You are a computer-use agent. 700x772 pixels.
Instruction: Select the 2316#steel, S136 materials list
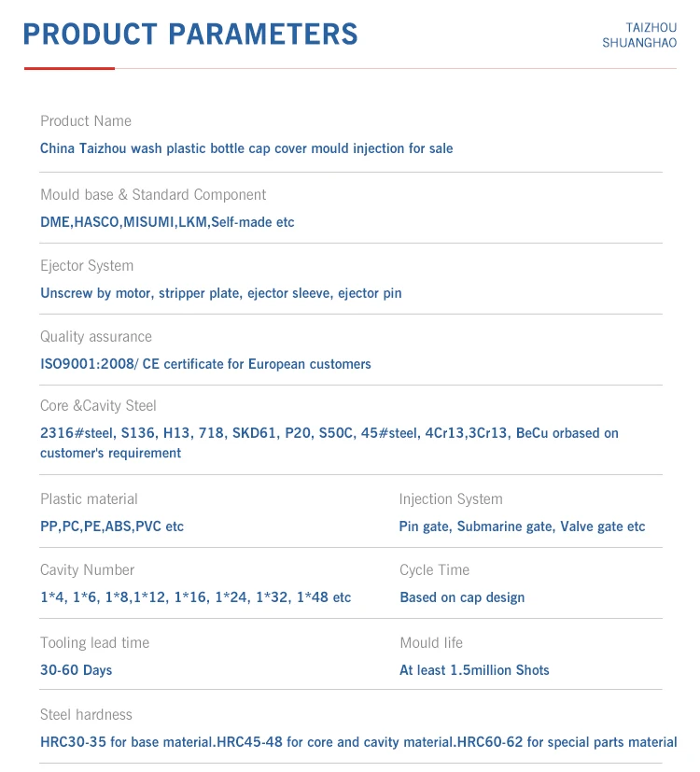point(329,433)
